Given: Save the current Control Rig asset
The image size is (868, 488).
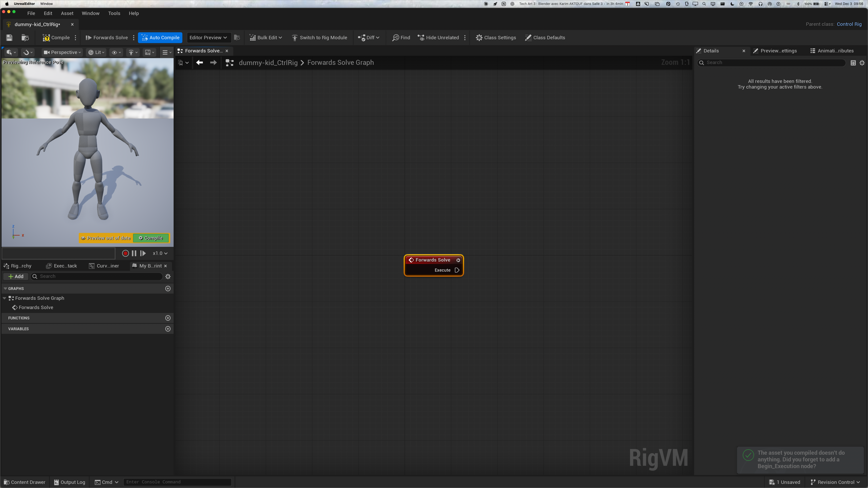Looking at the screenshot, I should click(9, 38).
